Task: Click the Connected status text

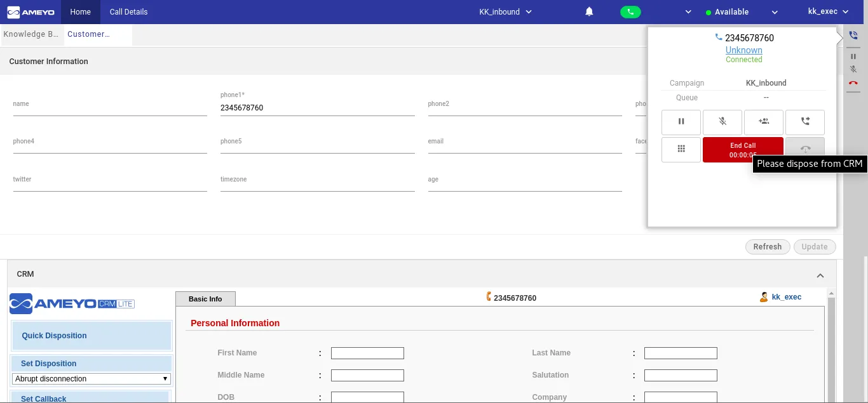Action: [744, 60]
